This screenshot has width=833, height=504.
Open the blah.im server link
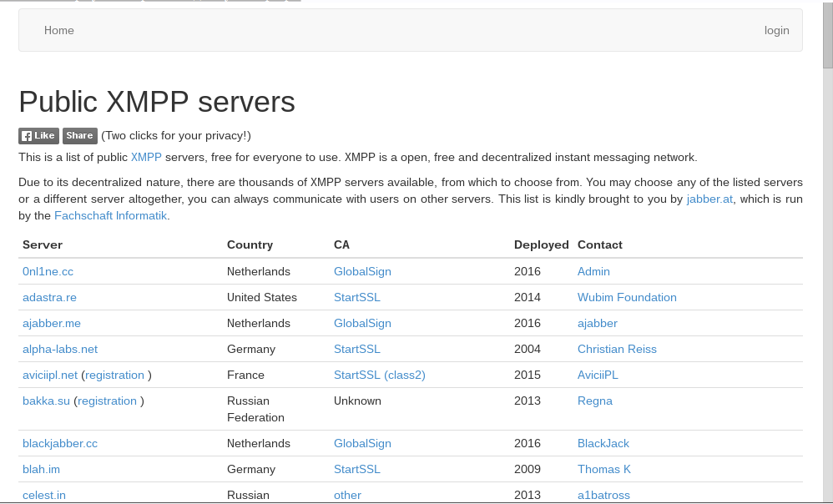pos(41,470)
